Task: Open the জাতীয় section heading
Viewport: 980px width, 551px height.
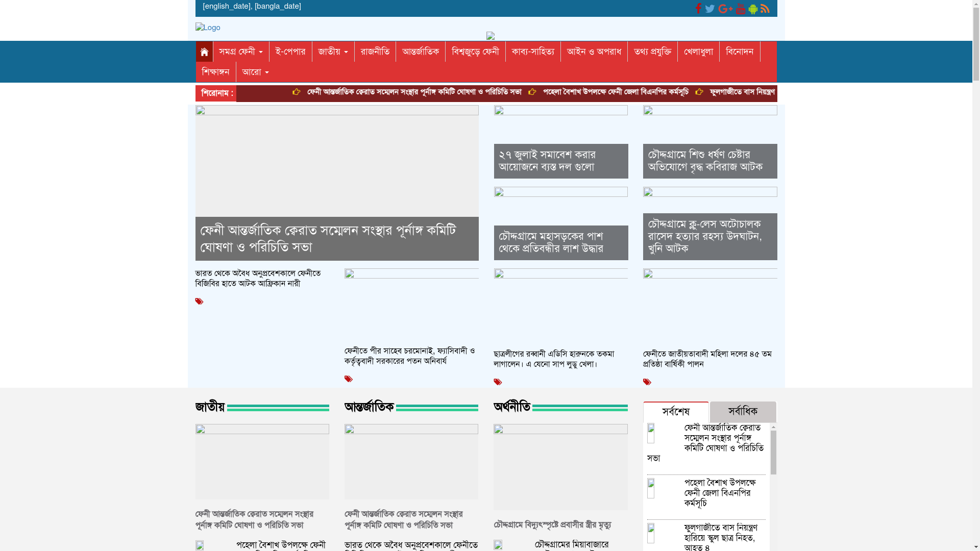Action: tap(209, 407)
